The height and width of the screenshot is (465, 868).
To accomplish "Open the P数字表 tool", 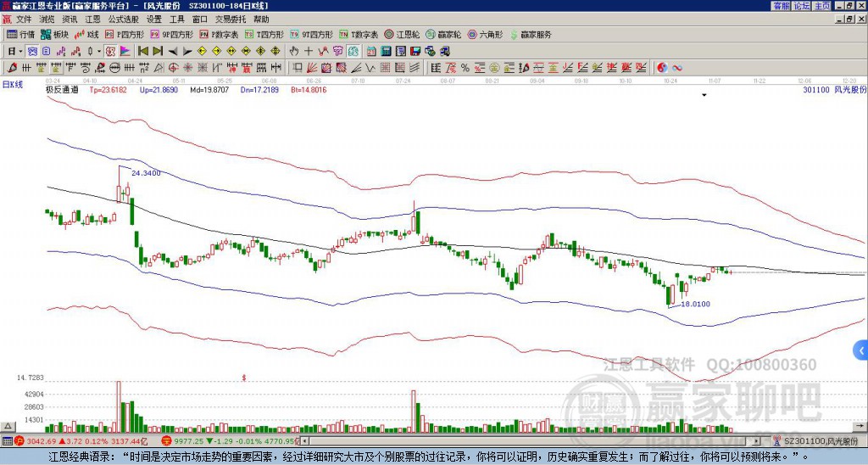I will 220,35.
